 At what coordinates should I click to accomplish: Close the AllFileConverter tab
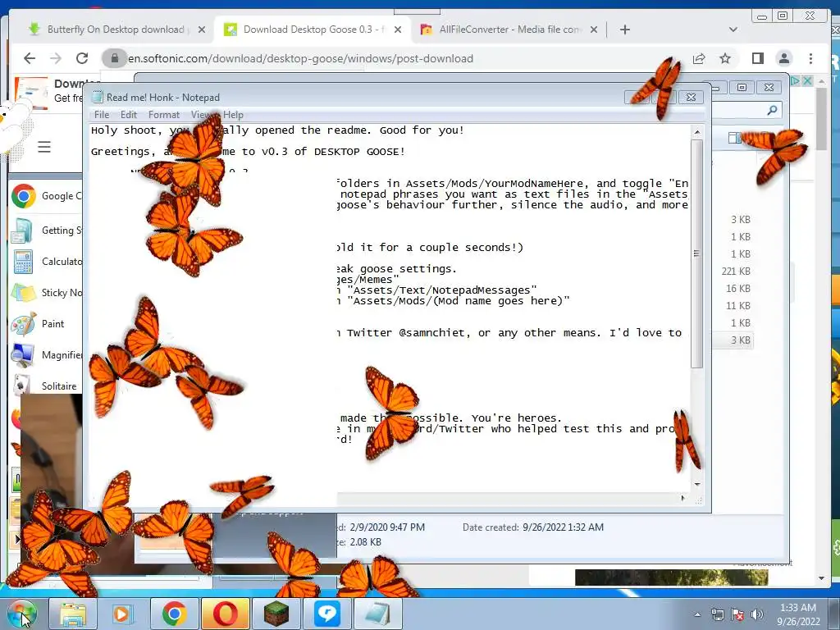594,30
